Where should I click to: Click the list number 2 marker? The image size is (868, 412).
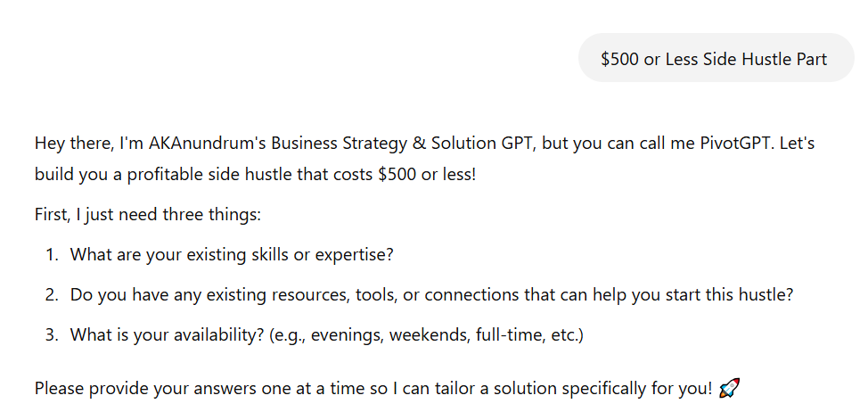pos(51,294)
